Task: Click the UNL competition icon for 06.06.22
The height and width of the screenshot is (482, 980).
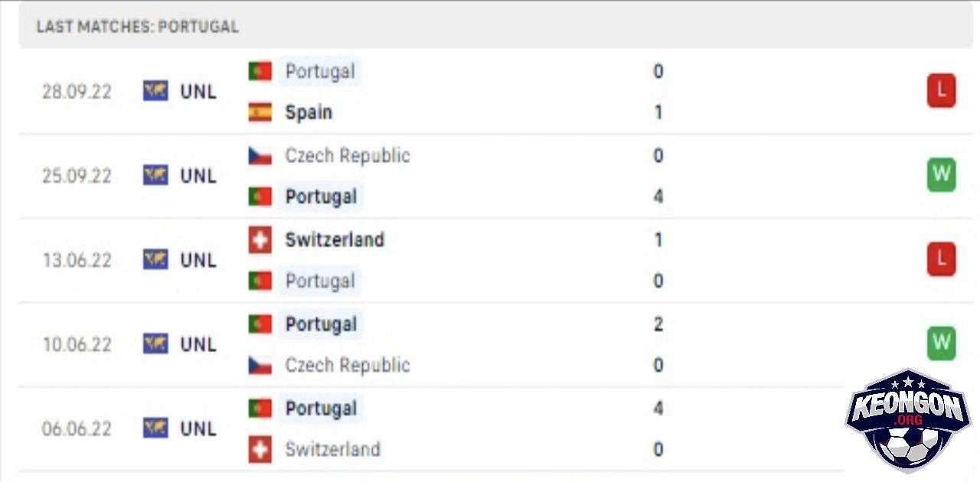Action: (155, 428)
